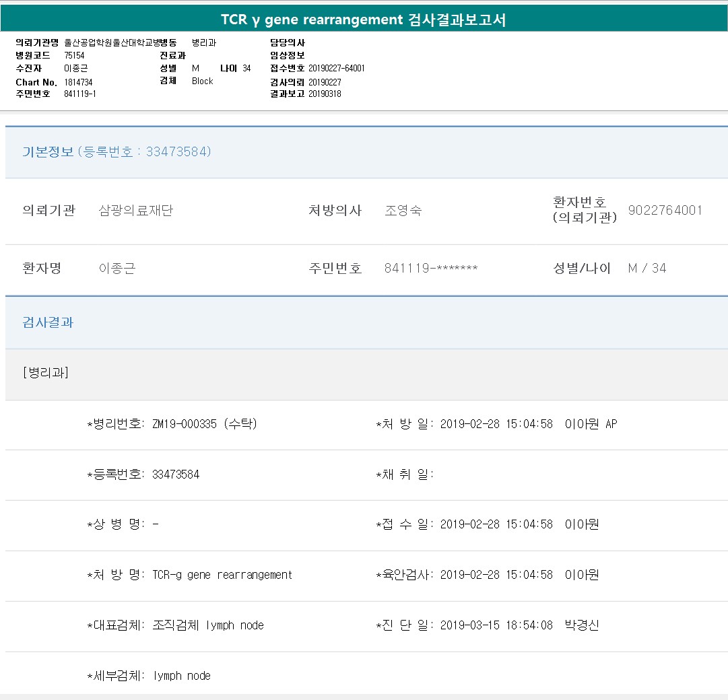
Task: Click the 성별/나이 value M / 34
Action: click(647, 269)
